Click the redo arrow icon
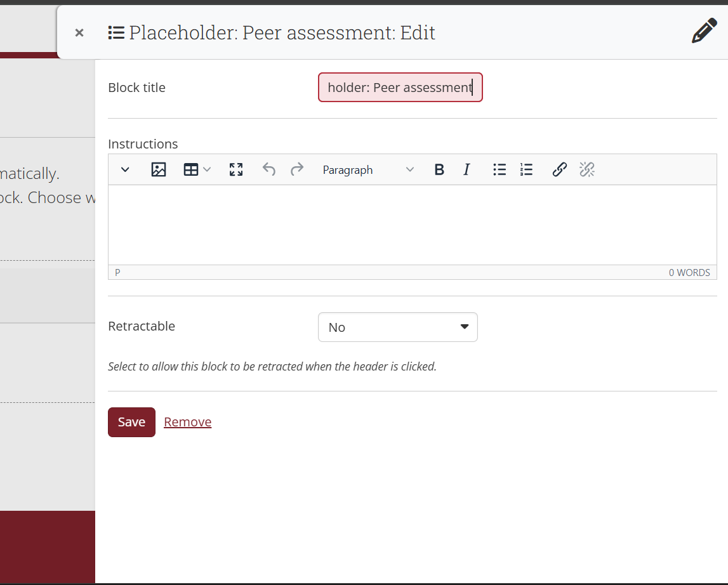The height and width of the screenshot is (585, 728). (296, 169)
